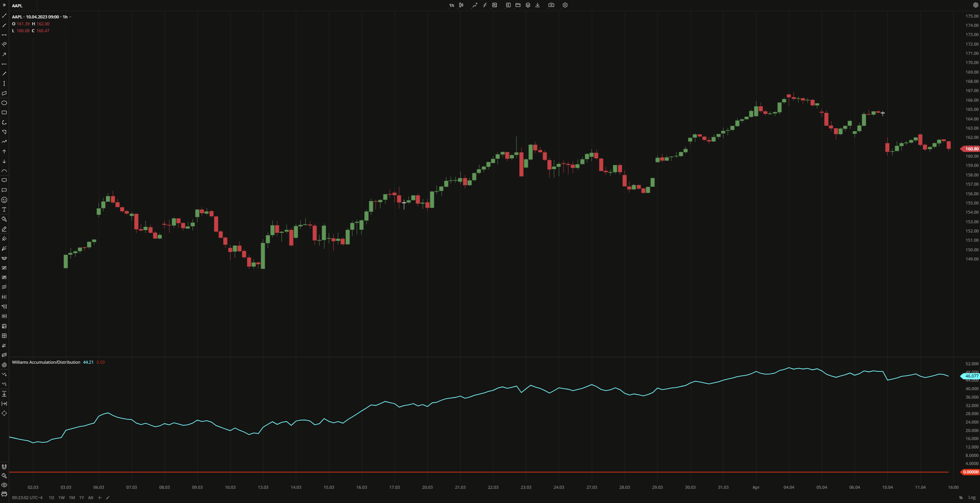The image size is (980, 503).
Task: Click the 23.03 date on time axis
Action: click(x=526, y=487)
